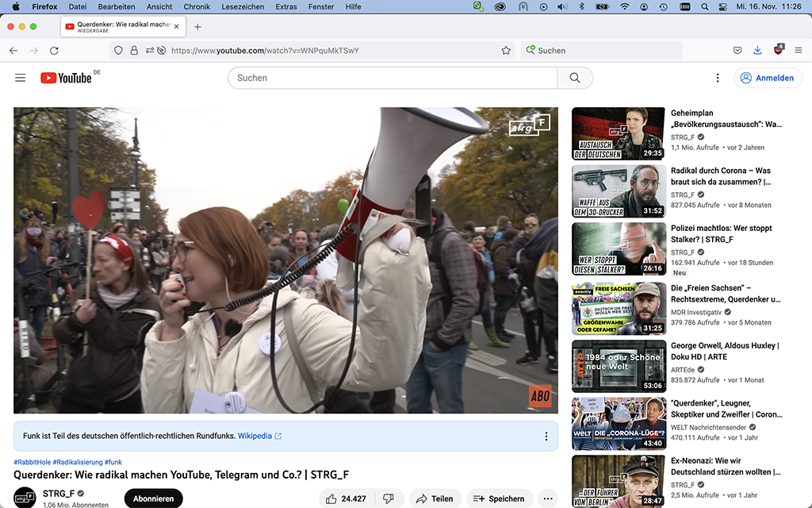
Task: Open the #Radikalisierung hashtag
Action: (x=78, y=462)
